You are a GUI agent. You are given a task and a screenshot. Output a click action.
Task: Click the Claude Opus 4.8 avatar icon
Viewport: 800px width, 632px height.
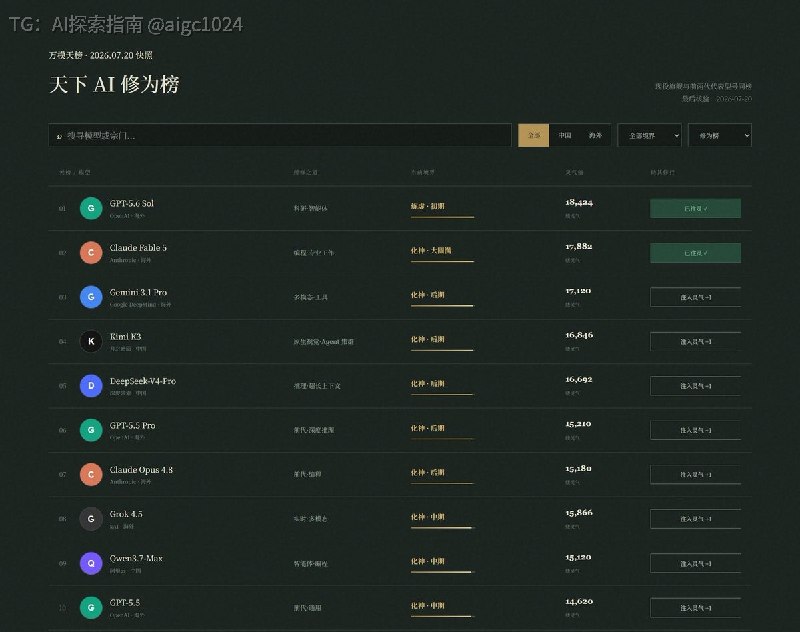[91, 474]
